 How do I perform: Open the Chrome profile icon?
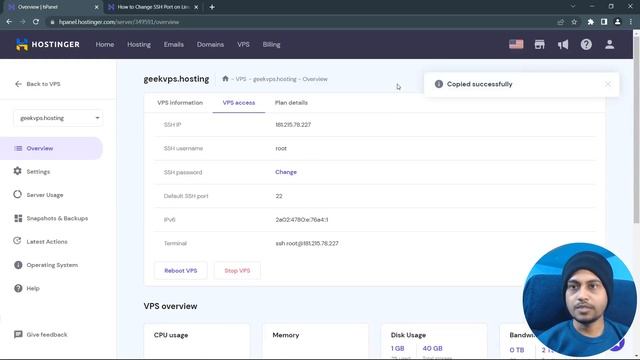[618, 22]
